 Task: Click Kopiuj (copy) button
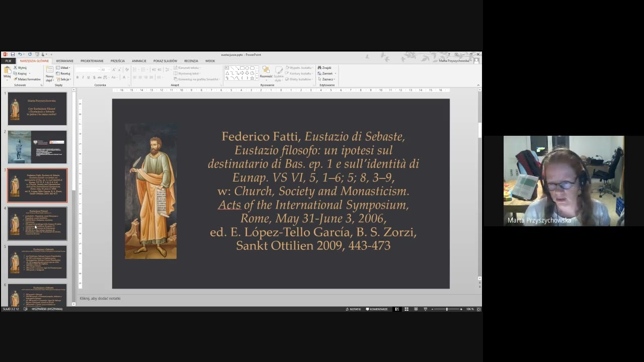pyautogui.click(x=20, y=73)
